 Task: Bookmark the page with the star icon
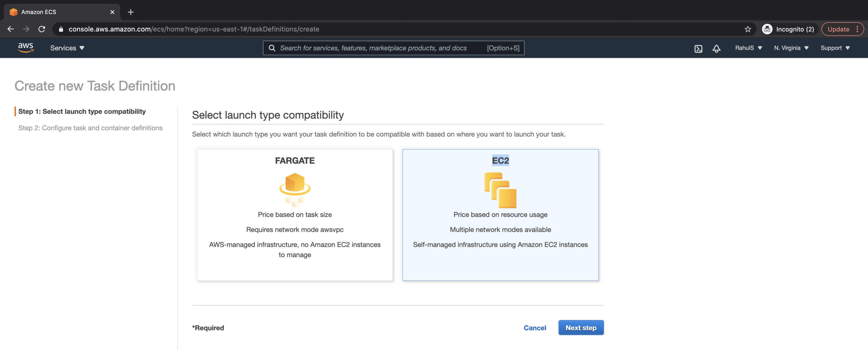pyautogui.click(x=748, y=29)
